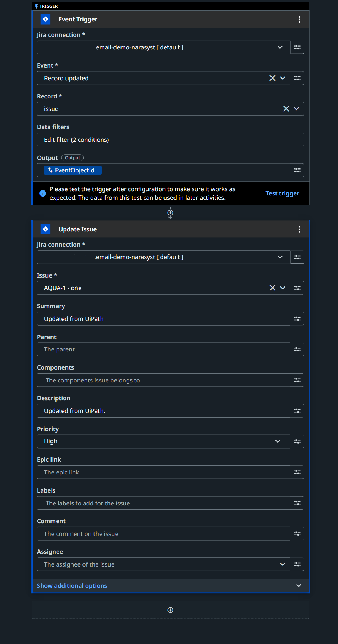
Task: Open the Priority dropdown showing High
Action: [163, 441]
